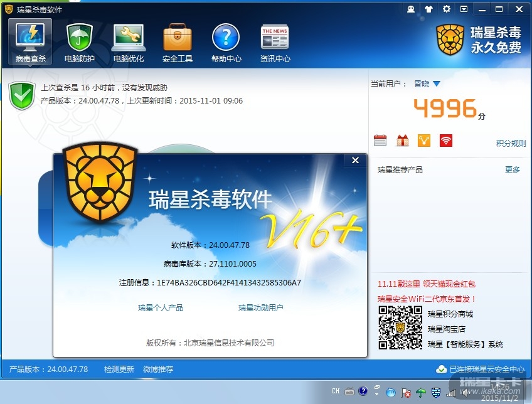The height and width of the screenshot is (404, 532).
Task: Open 瑞星积分商城 link
Action: click(450, 314)
